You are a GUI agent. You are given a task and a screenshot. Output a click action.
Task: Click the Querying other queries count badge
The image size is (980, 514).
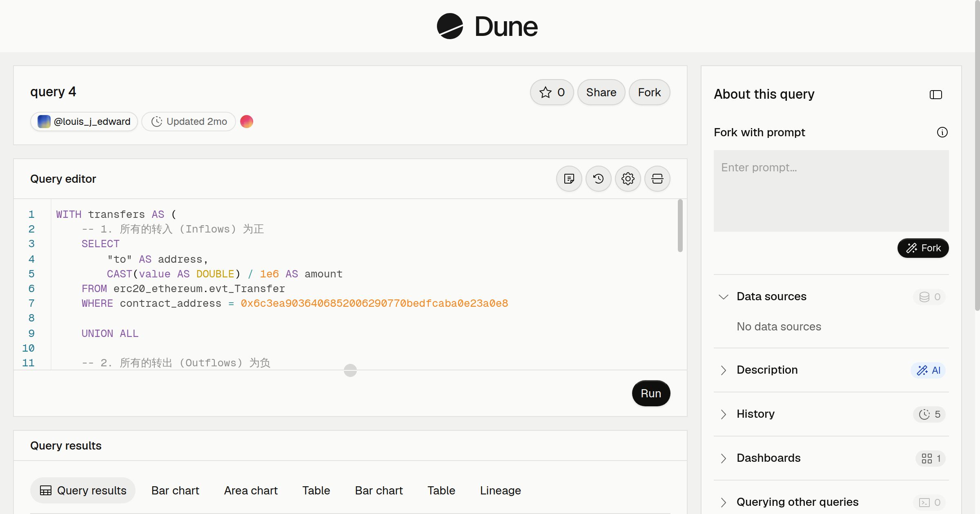(930, 502)
